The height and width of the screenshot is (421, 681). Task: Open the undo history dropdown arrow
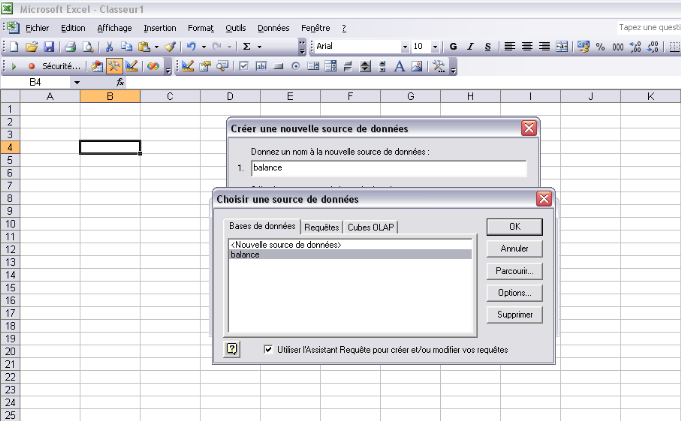pos(203,46)
